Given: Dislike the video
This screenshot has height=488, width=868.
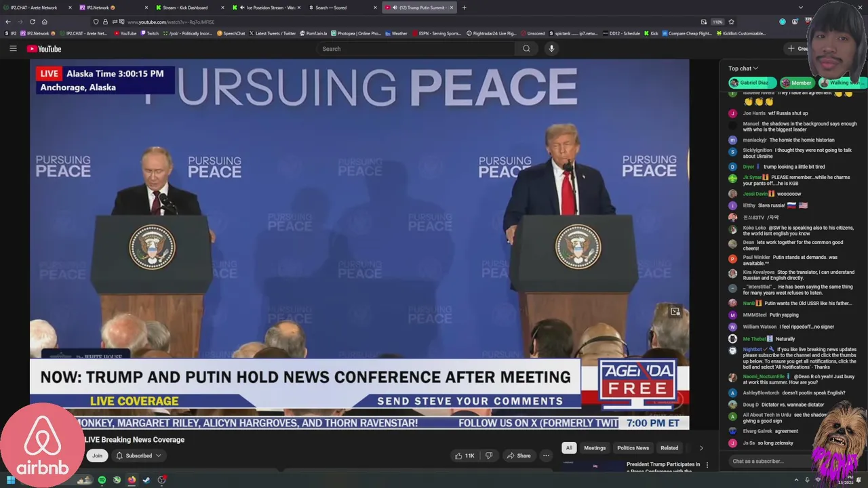Looking at the screenshot, I should (x=489, y=455).
